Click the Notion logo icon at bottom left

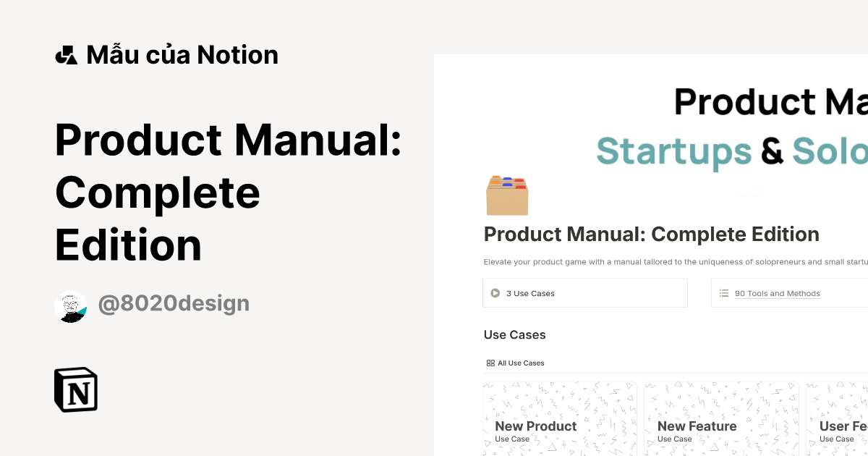(75, 389)
